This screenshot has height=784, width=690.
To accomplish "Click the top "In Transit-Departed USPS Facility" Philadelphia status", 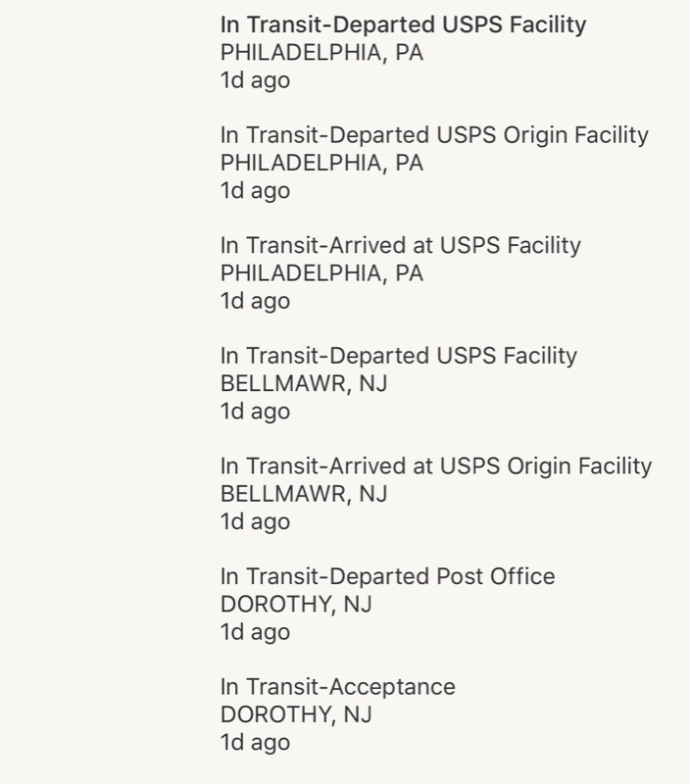I will [403, 24].
